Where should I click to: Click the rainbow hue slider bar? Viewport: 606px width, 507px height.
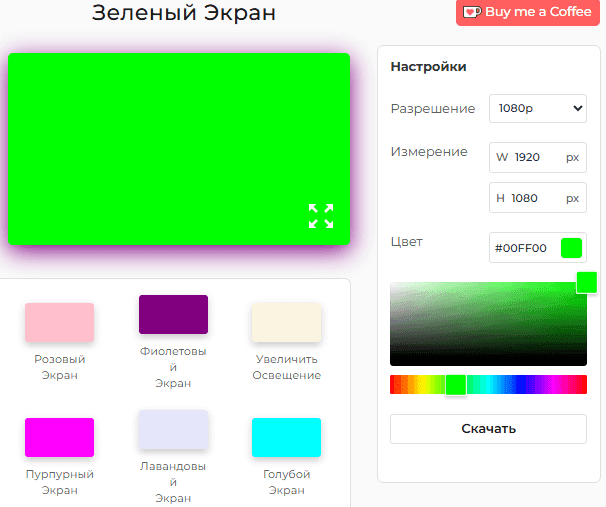point(520,385)
